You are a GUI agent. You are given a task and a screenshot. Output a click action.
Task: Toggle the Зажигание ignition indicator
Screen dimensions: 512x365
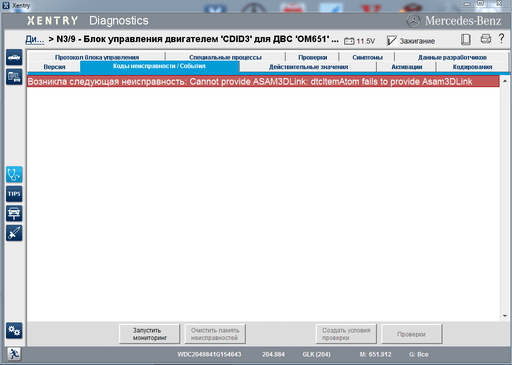coord(411,41)
